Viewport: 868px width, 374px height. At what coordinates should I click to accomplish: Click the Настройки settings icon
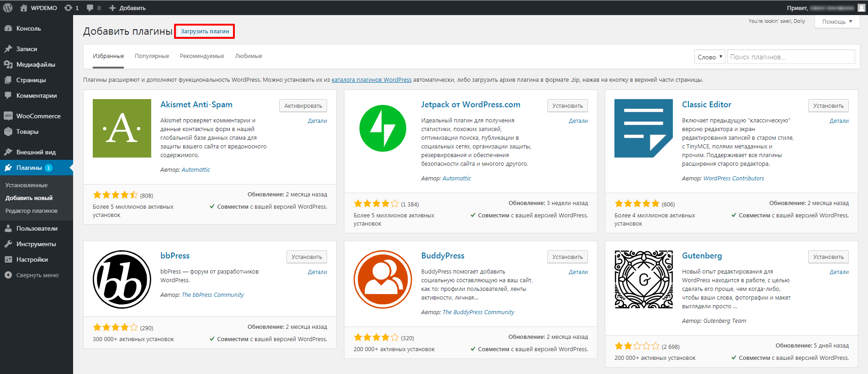[8, 259]
